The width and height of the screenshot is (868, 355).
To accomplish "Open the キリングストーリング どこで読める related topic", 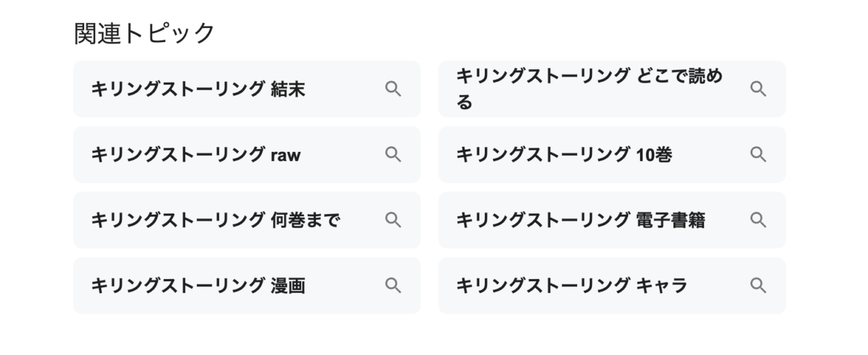I will click(x=589, y=89).
